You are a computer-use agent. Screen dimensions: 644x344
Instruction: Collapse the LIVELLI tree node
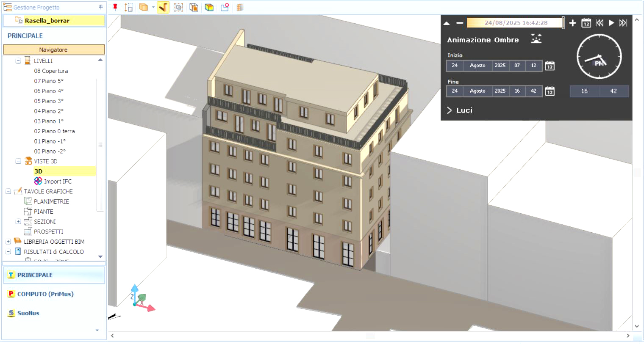pyautogui.click(x=18, y=61)
